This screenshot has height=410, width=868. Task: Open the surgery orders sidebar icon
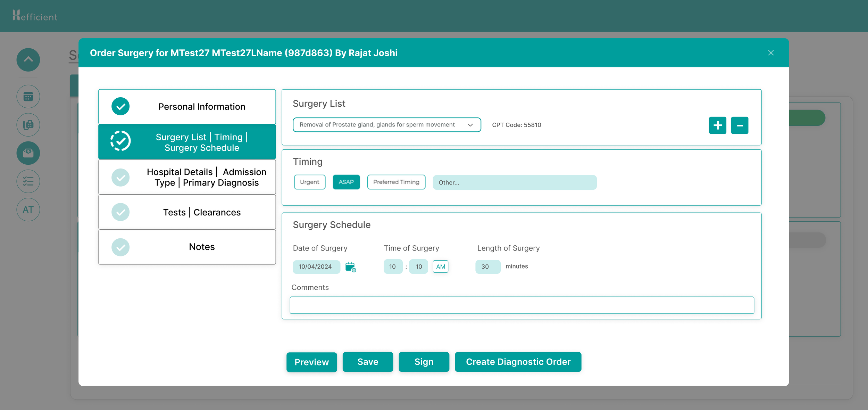pos(28,153)
